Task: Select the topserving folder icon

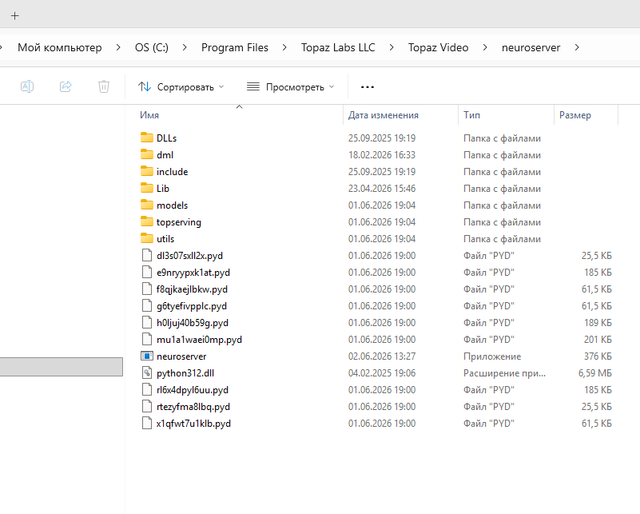Action: (x=147, y=221)
